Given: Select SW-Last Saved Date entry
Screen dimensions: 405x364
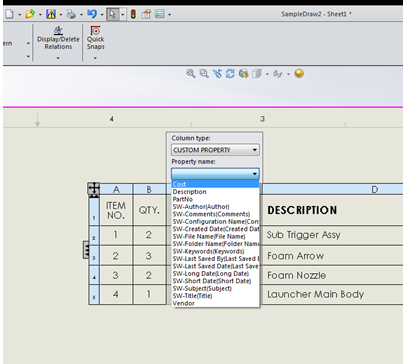Looking at the screenshot, I should 215,266.
